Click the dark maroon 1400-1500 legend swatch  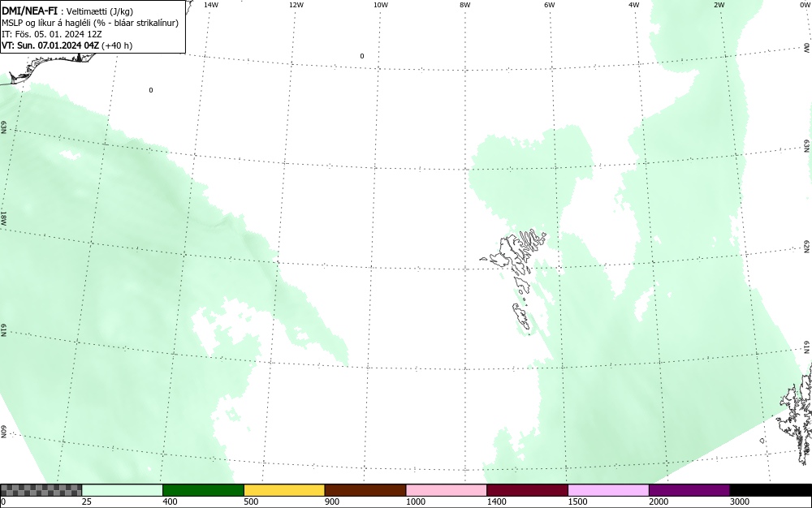[527, 490]
